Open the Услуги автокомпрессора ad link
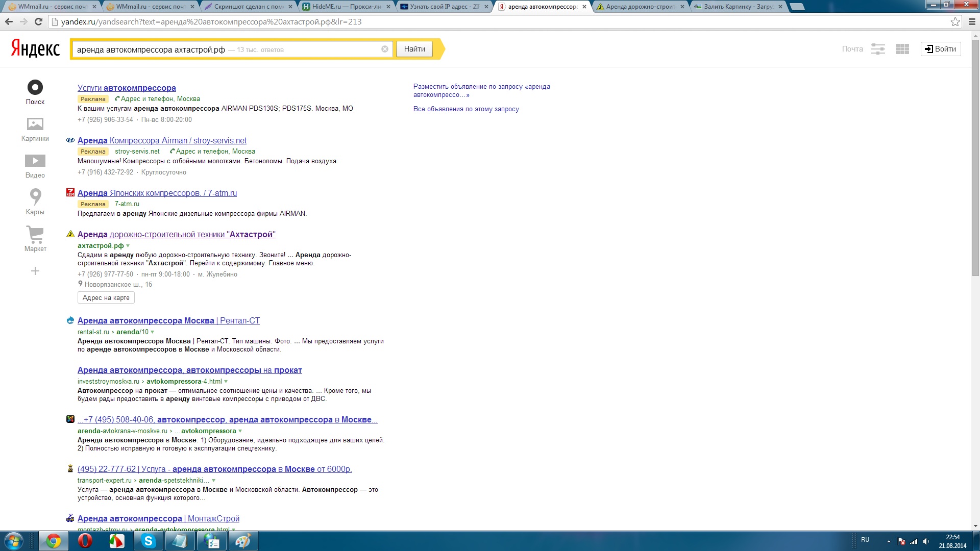The image size is (980, 551). click(127, 88)
